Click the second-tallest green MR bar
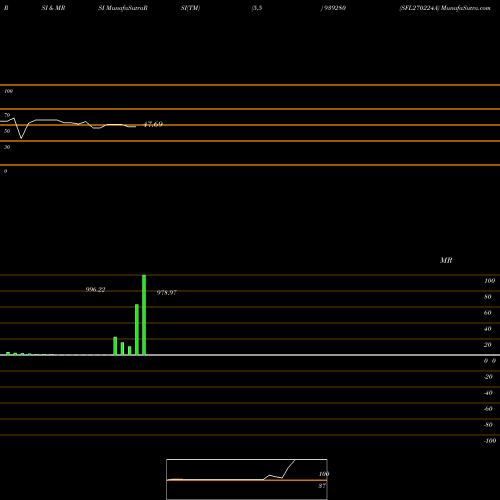 point(137,330)
